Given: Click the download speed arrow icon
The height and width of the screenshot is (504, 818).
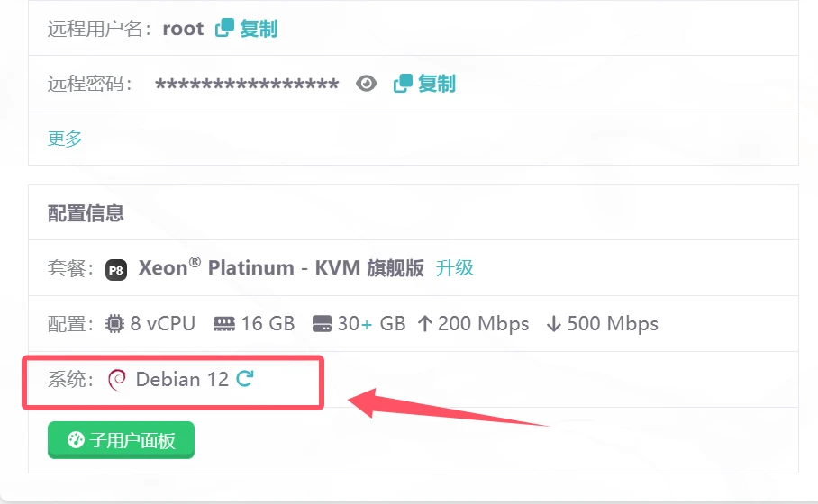Looking at the screenshot, I should [x=554, y=324].
